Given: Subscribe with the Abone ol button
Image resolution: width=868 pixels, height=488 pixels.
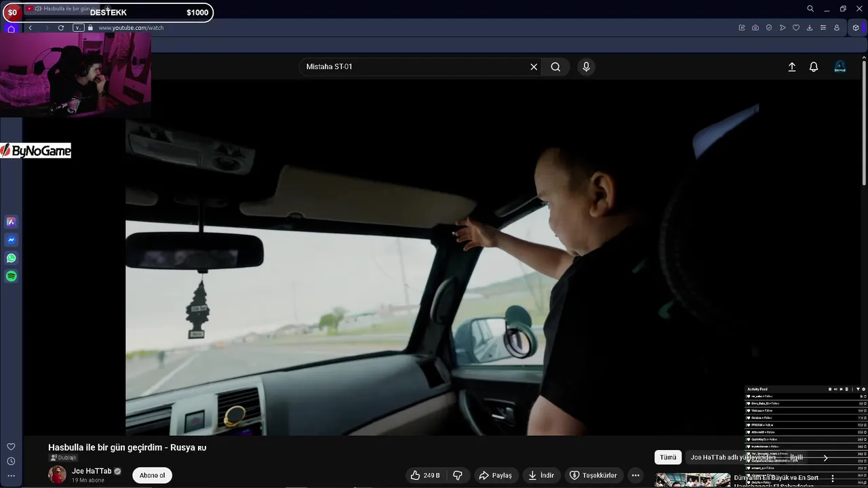Looking at the screenshot, I should [x=152, y=475].
